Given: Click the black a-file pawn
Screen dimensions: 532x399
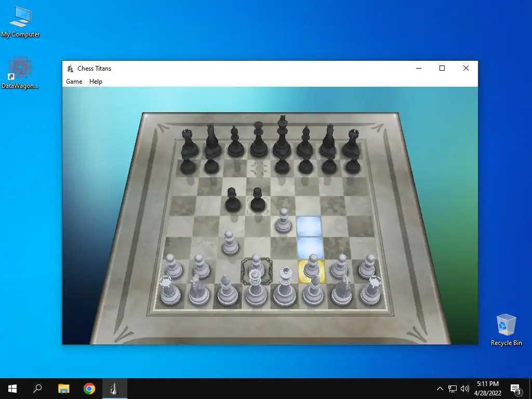Looking at the screenshot, I should click(x=188, y=166).
